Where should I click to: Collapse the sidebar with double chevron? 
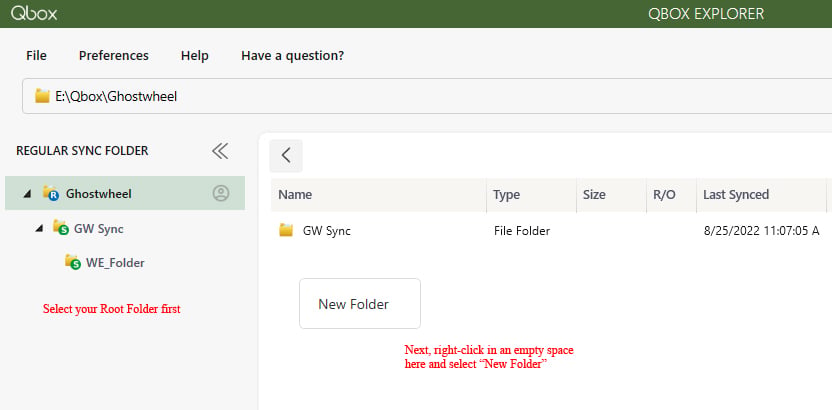220,151
